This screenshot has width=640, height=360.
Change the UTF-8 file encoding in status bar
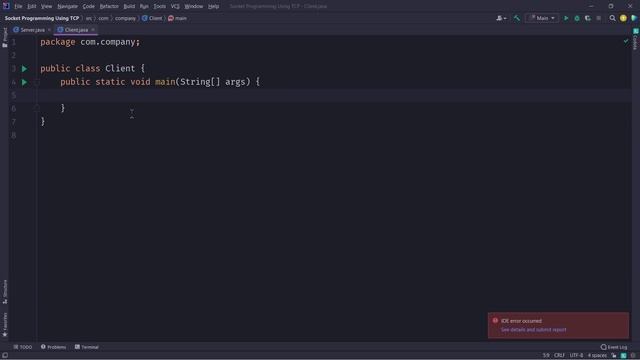click(576, 356)
